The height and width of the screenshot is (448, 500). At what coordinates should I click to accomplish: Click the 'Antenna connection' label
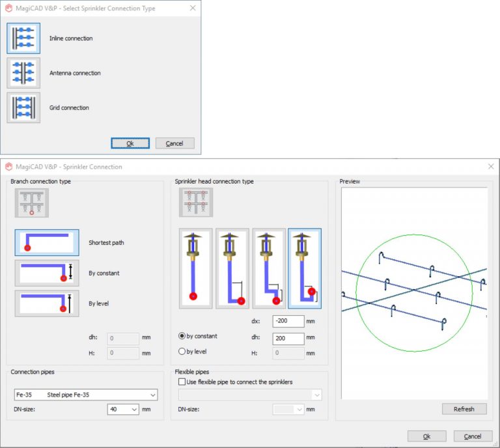[75, 73]
